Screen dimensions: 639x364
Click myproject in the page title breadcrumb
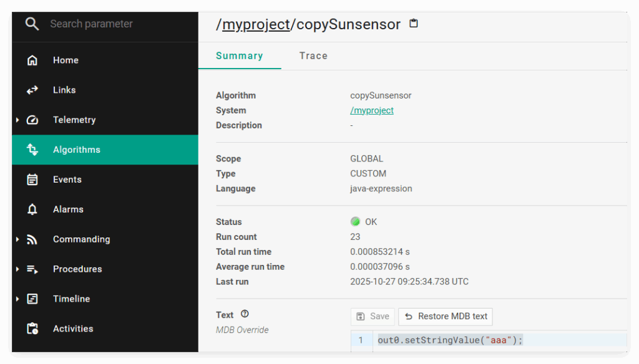(x=256, y=24)
